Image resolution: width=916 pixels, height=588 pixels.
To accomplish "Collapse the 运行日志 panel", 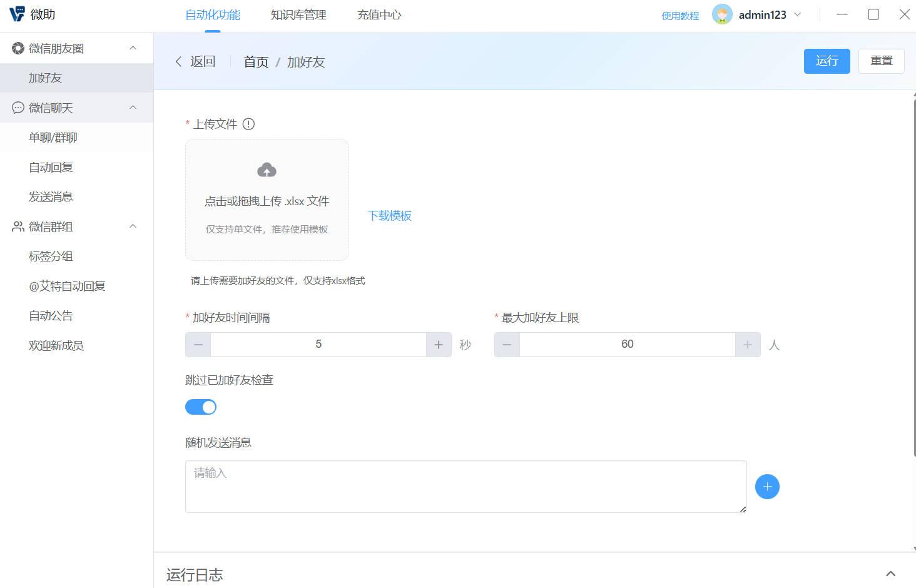I will [890, 573].
